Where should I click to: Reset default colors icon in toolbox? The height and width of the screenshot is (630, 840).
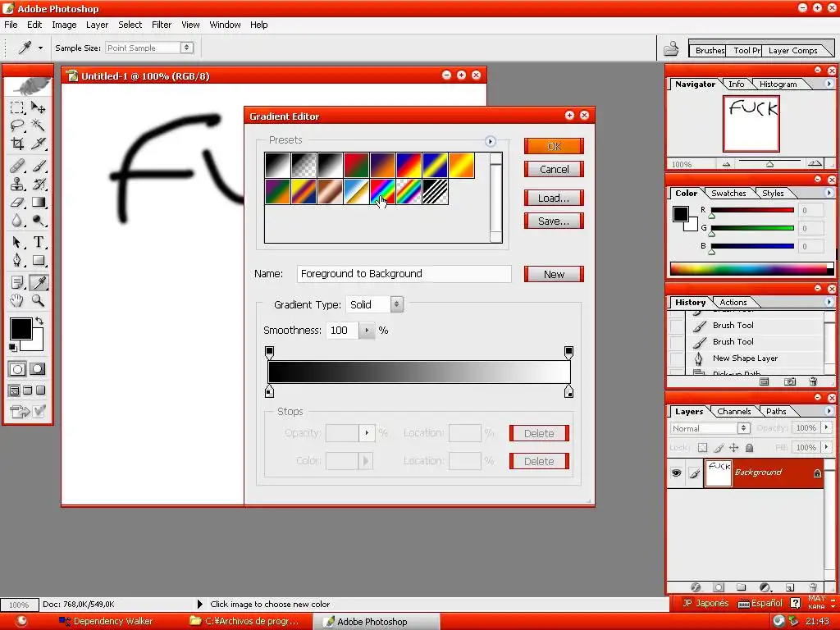coord(13,348)
